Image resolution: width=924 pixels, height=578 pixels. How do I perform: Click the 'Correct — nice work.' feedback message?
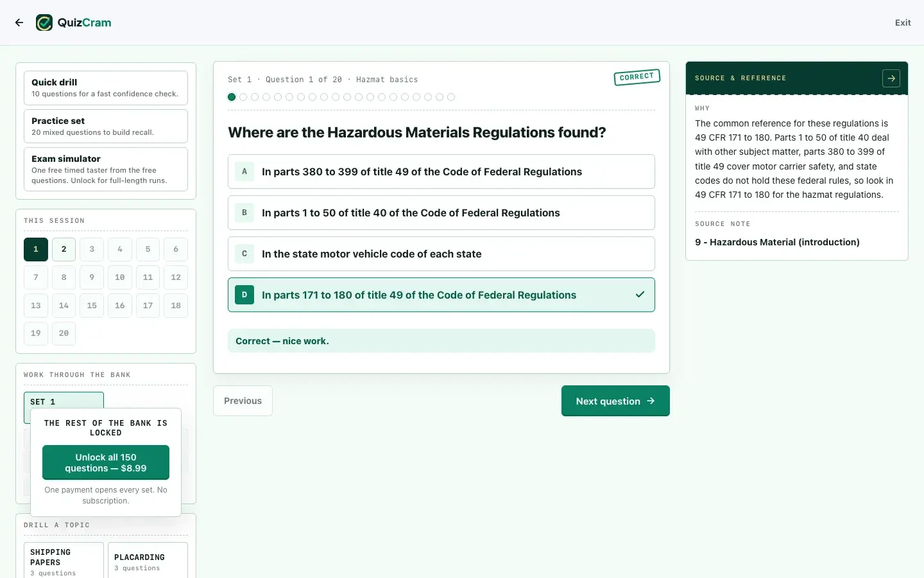click(x=441, y=341)
